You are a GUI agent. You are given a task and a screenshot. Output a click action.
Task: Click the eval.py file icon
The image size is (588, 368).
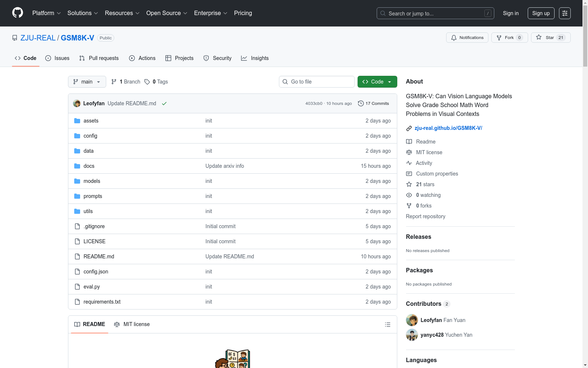pos(77,287)
